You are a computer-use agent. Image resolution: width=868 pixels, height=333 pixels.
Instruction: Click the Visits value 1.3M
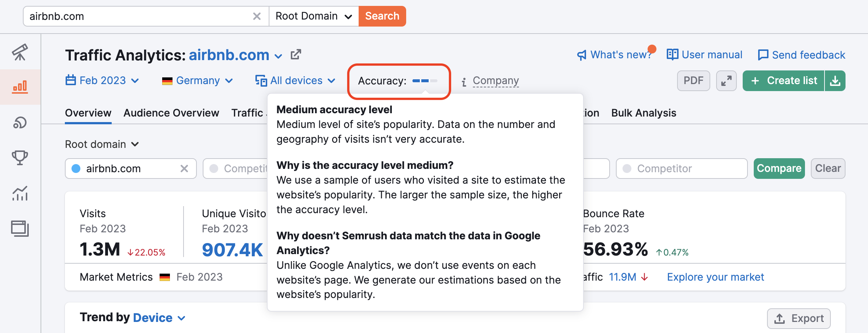[x=100, y=250]
